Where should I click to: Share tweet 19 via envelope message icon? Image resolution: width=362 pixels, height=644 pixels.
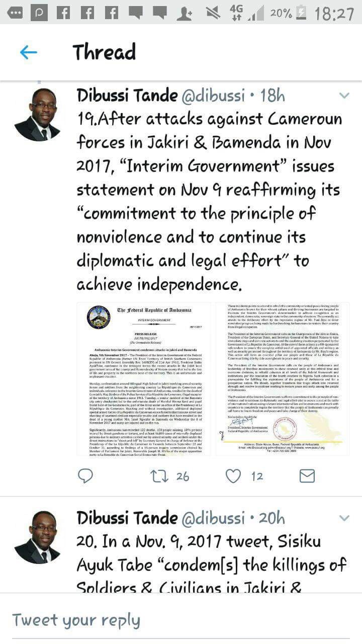pyautogui.click(x=307, y=475)
